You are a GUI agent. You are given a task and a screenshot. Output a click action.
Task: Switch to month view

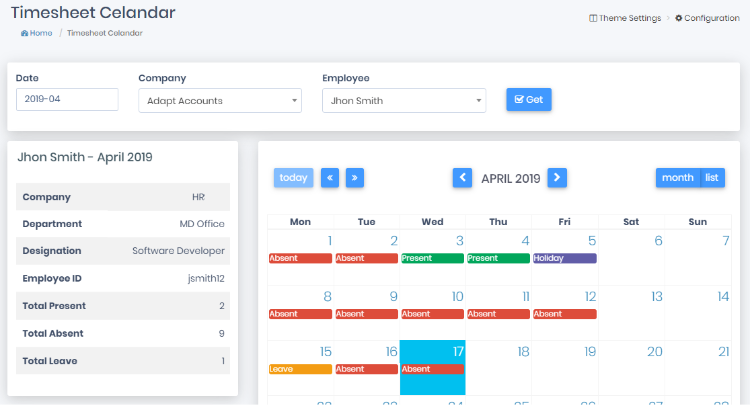[678, 178]
